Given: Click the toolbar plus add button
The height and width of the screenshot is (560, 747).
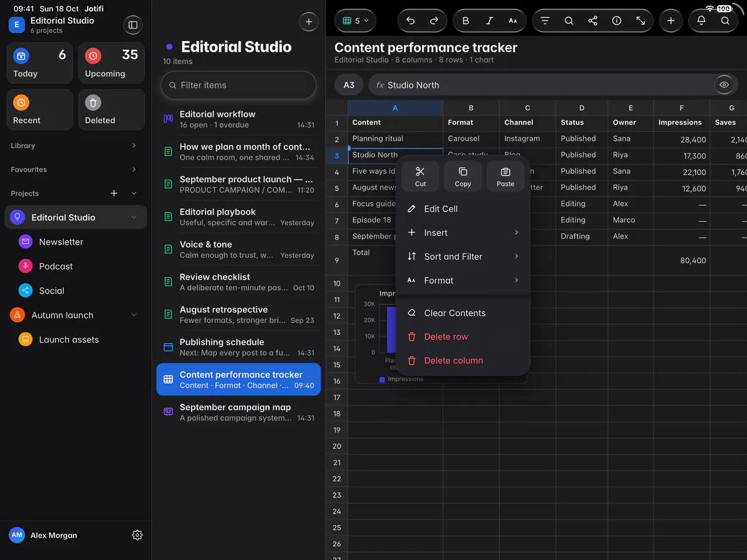Looking at the screenshot, I should pyautogui.click(x=671, y=21).
